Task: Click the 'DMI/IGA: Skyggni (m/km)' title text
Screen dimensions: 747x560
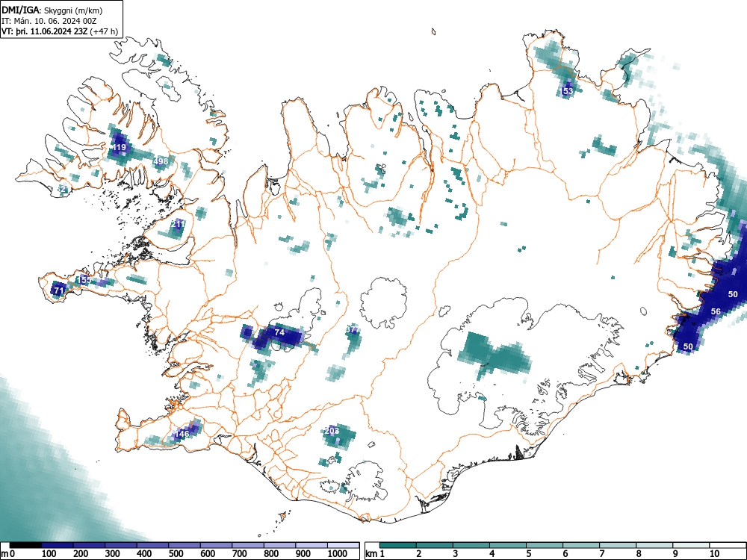Action: (x=52, y=10)
